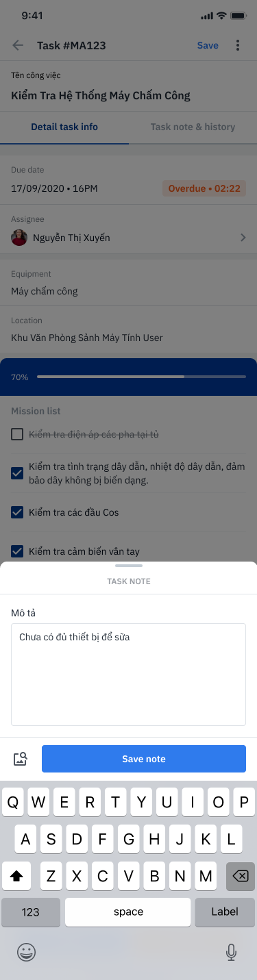This screenshot has width=257, height=980.
Task: Tap the microphone dictation icon
Action: 231,951
